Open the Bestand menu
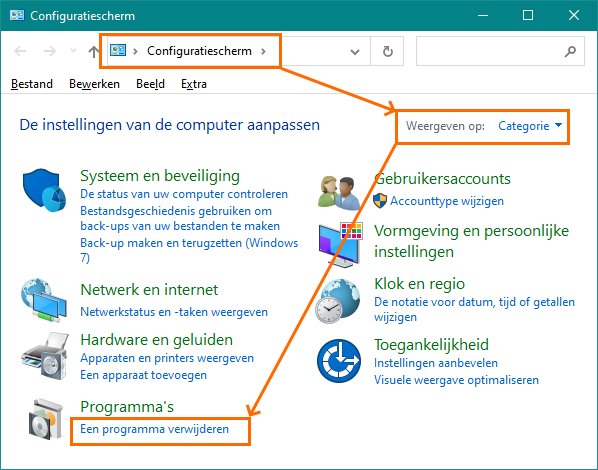Image resolution: width=598 pixels, height=470 pixels. 32,84
